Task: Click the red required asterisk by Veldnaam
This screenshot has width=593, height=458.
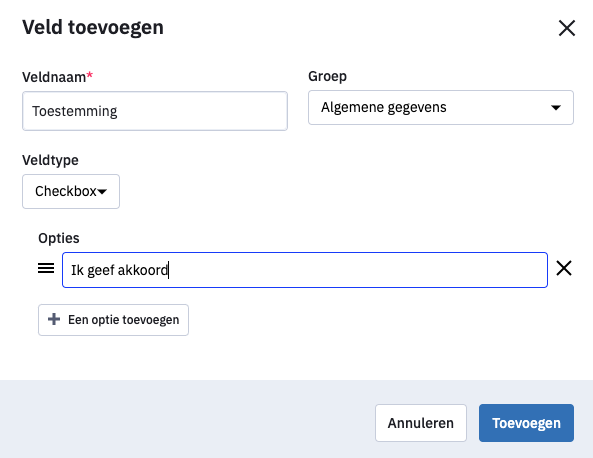Action: [x=90, y=75]
